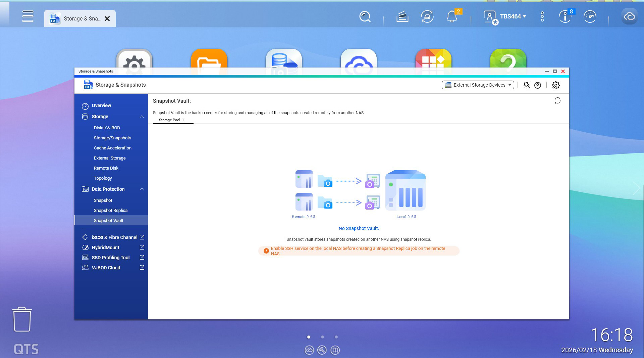Open the External Storage Devices dropdown

coord(478,85)
